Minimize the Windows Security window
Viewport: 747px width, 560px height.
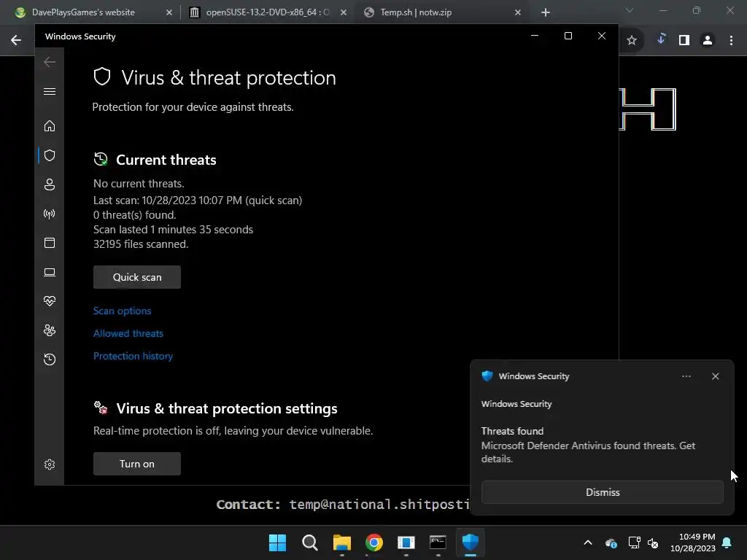535,36
